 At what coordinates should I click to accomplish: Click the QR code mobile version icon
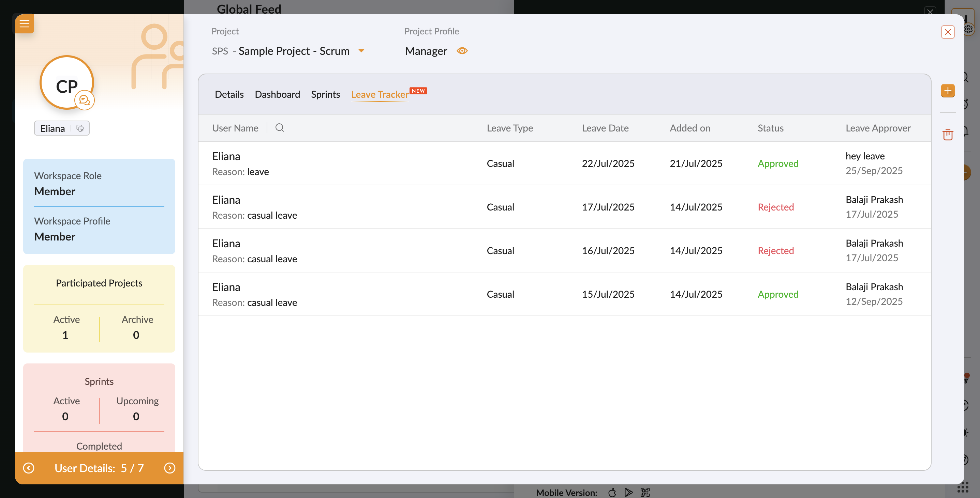click(x=645, y=493)
